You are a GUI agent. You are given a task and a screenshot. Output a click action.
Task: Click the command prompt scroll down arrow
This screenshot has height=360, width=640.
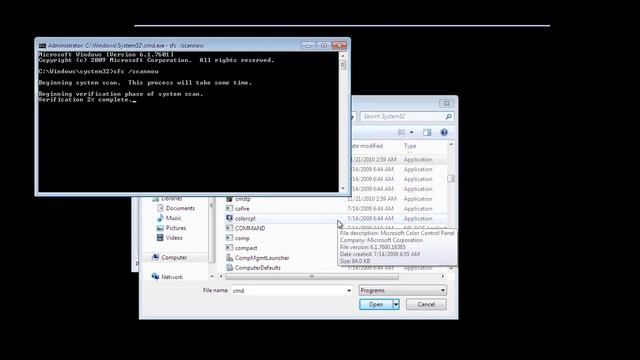tap(343, 188)
